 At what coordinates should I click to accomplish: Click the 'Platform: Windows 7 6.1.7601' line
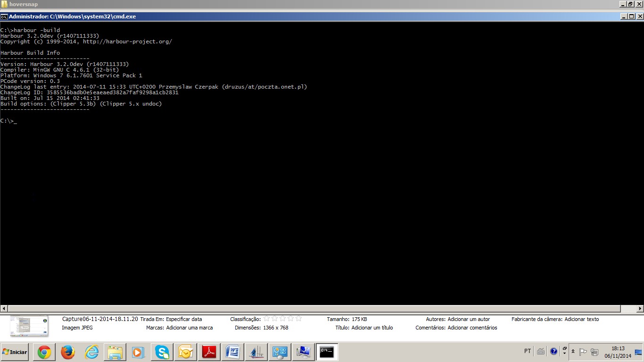[x=71, y=75]
